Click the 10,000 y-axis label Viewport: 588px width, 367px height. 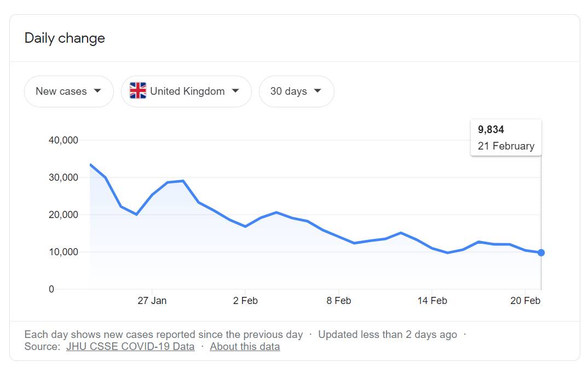click(64, 252)
